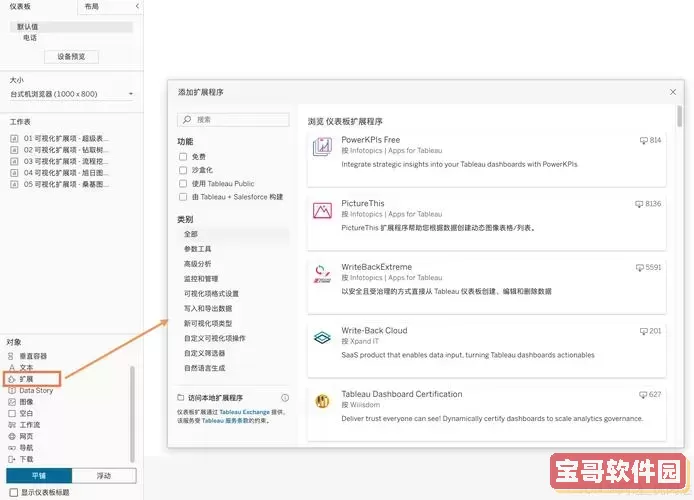Click the 对象 list scrollbar
This screenshot has height=500, width=694.
point(132,414)
